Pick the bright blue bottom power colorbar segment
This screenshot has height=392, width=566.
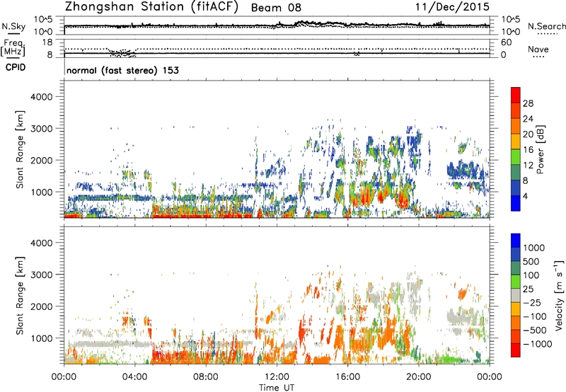click(516, 203)
